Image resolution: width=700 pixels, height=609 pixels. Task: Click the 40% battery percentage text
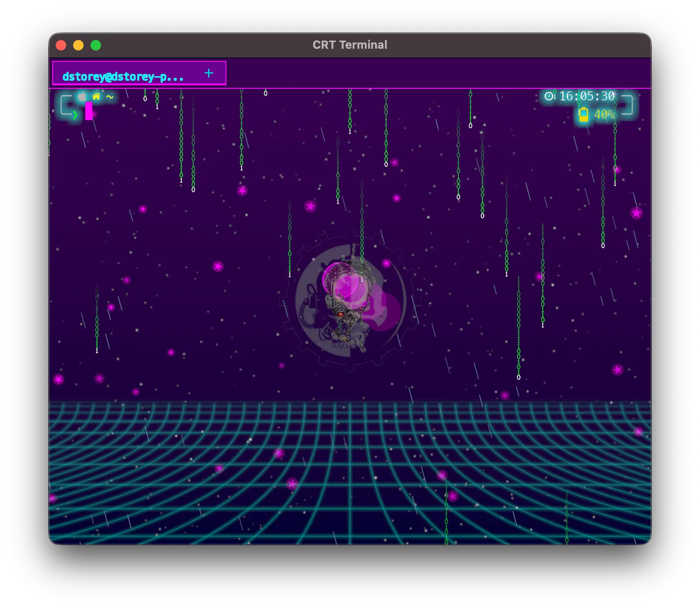click(x=604, y=114)
